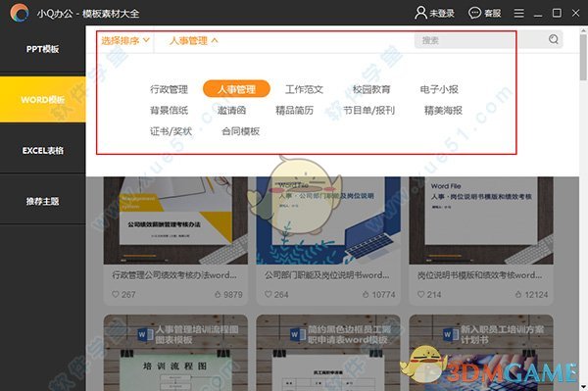Expand the 选择排序 sort dropdown
The height and width of the screenshot is (391, 588).
(125, 40)
